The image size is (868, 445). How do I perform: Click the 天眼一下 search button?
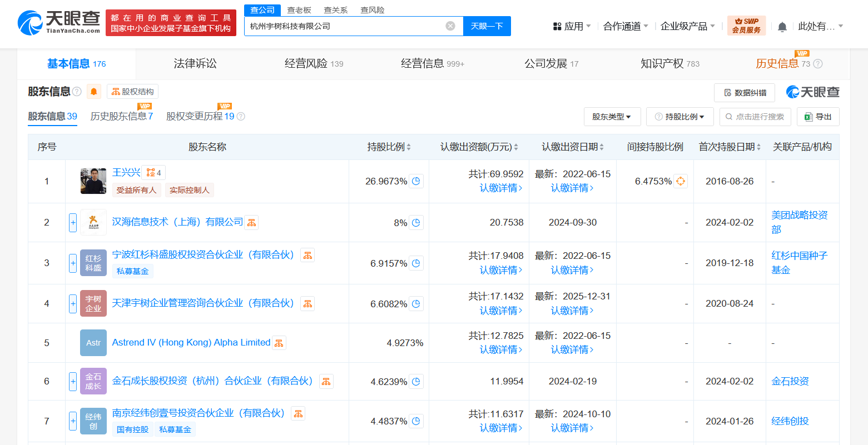pyautogui.click(x=487, y=26)
